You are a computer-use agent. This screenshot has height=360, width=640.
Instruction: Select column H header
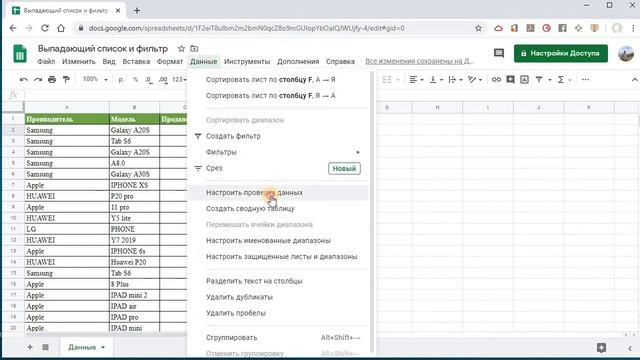[437, 107]
